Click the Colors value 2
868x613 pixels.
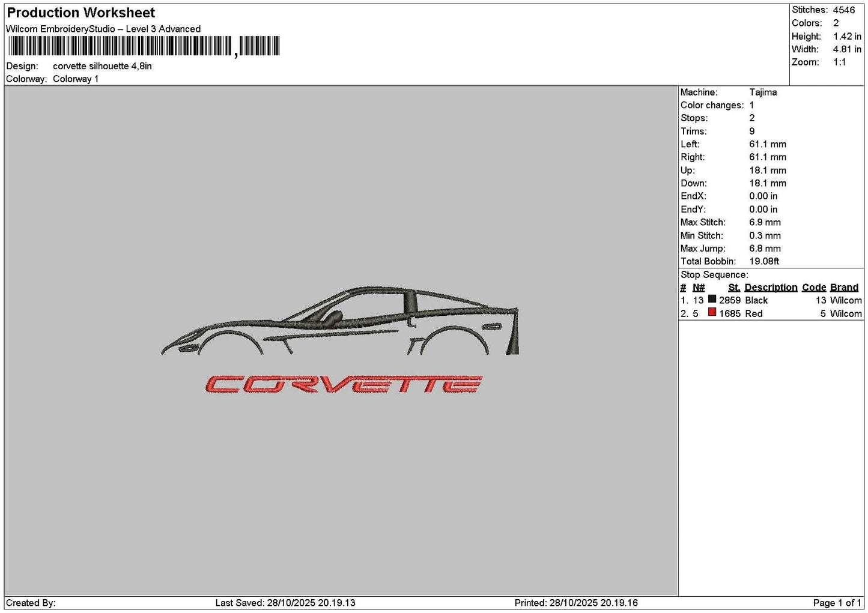(836, 23)
